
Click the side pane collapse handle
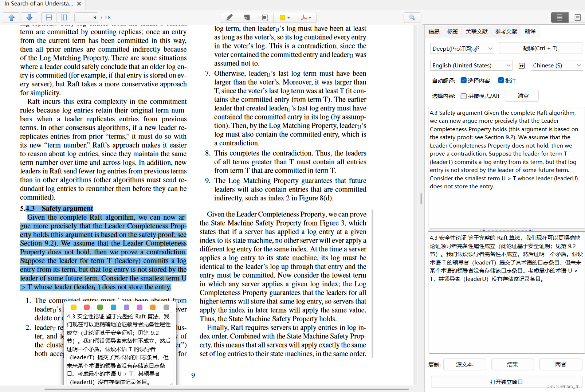421,199
